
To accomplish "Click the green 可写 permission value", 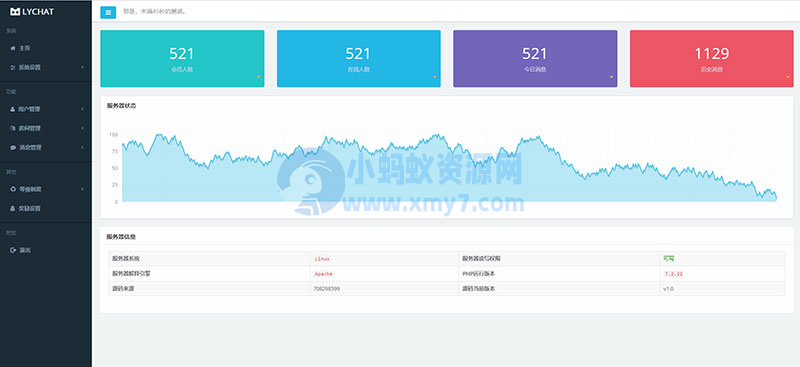I will [668, 259].
